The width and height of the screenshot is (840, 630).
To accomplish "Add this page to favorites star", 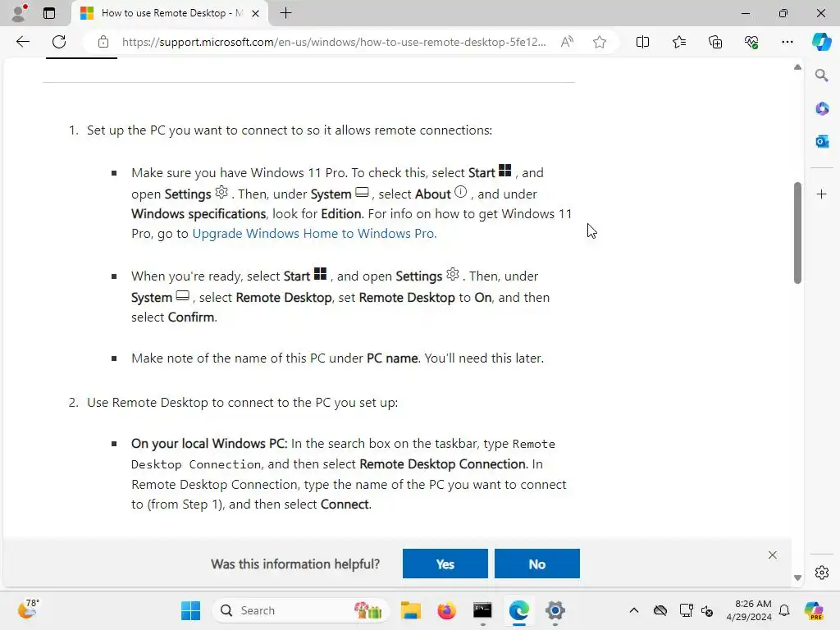I will click(600, 42).
